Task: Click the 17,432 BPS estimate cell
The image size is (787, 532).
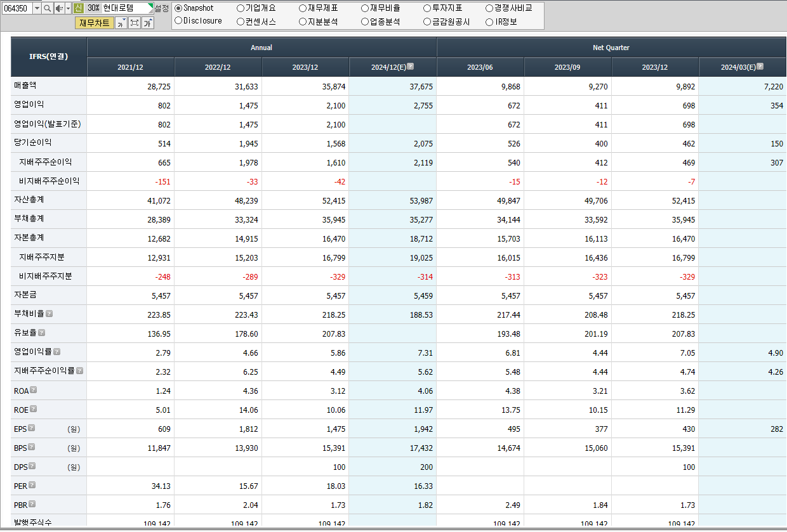Action: [393, 448]
